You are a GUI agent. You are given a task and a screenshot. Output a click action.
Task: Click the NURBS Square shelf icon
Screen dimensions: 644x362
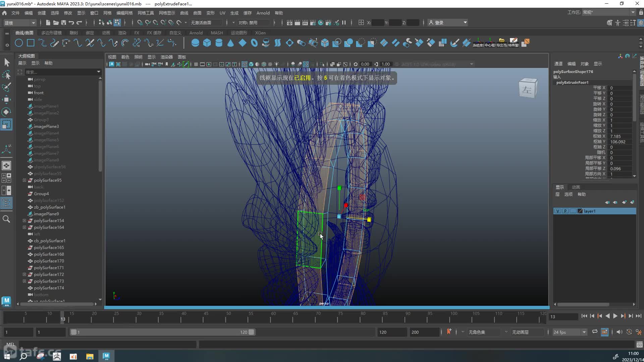point(31,43)
